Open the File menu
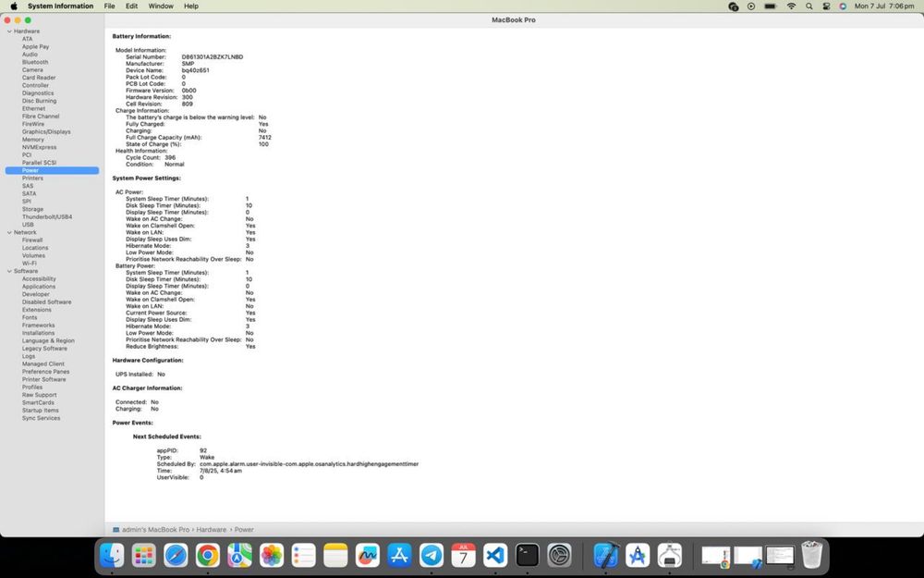 coord(110,6)
